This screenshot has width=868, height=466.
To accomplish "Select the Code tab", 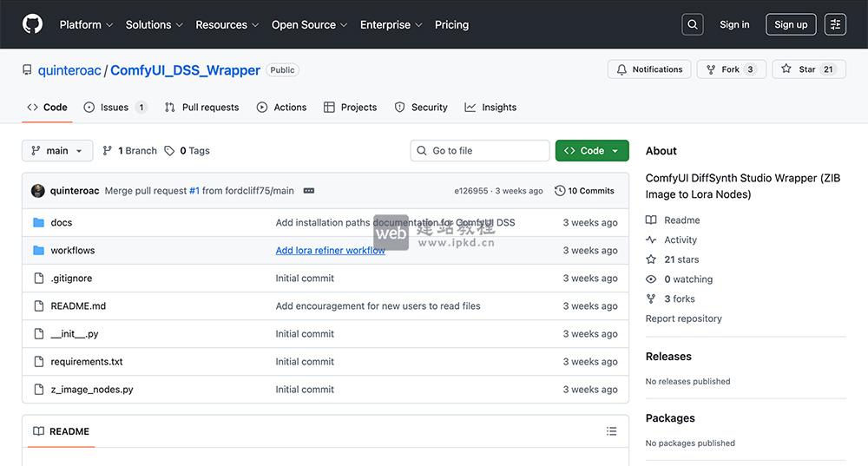I will click(x=47, y=108).
